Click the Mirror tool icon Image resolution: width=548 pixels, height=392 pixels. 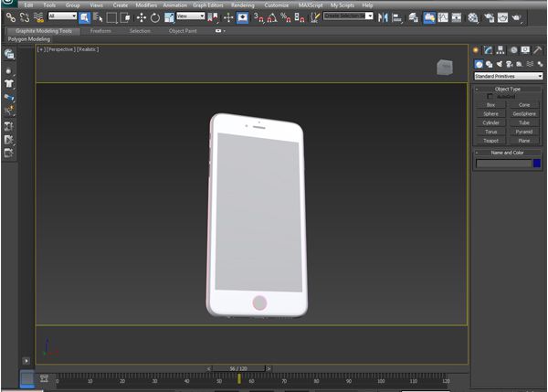tap(383, 17)
